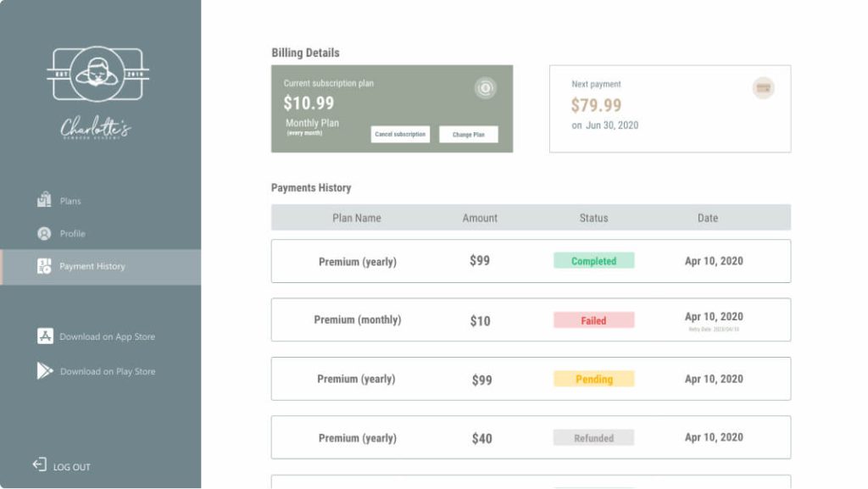Click the Profile avatar icon
The width and height of the screenshot is (868, 489).
(44, 233)
